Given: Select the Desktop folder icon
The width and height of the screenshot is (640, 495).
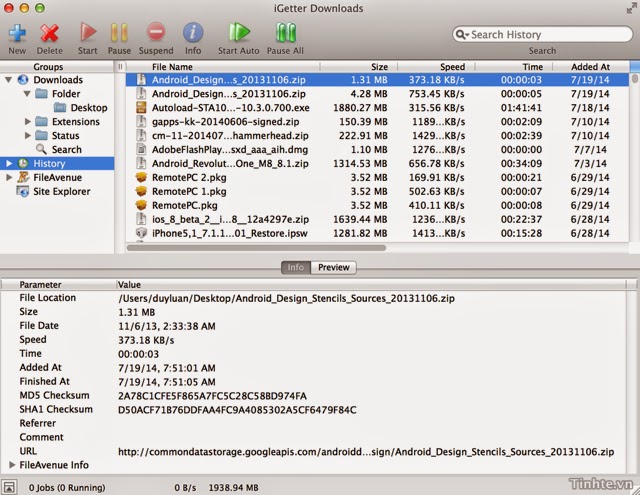Looking at the screenshot, I should 60,108.
